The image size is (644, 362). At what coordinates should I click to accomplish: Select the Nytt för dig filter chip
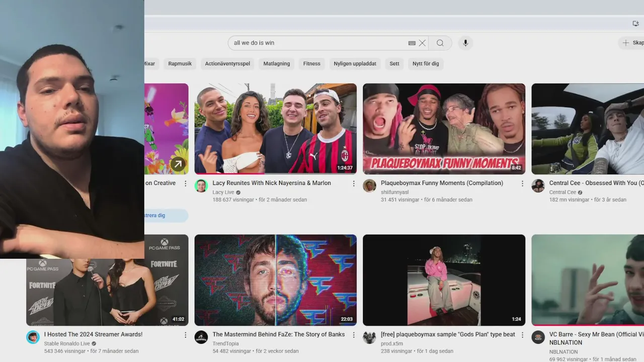(426, 64)
